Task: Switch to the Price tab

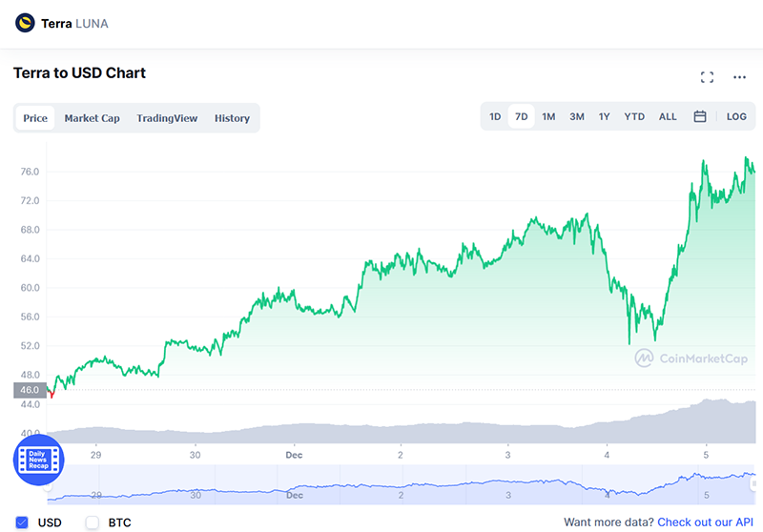Action: (x=35, y=118)
